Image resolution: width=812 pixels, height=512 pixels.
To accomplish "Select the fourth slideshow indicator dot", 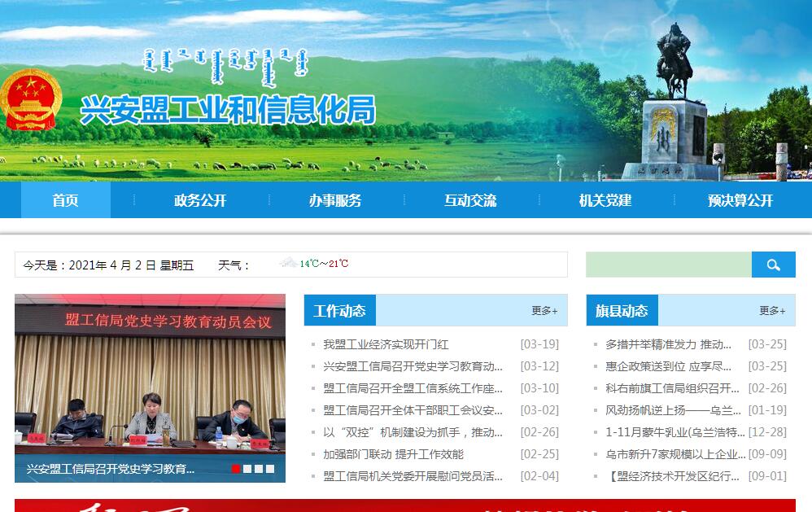I will [270, 469].
